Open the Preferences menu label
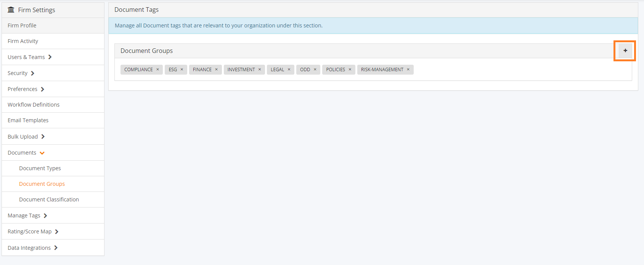 click(x=22, y=89)
